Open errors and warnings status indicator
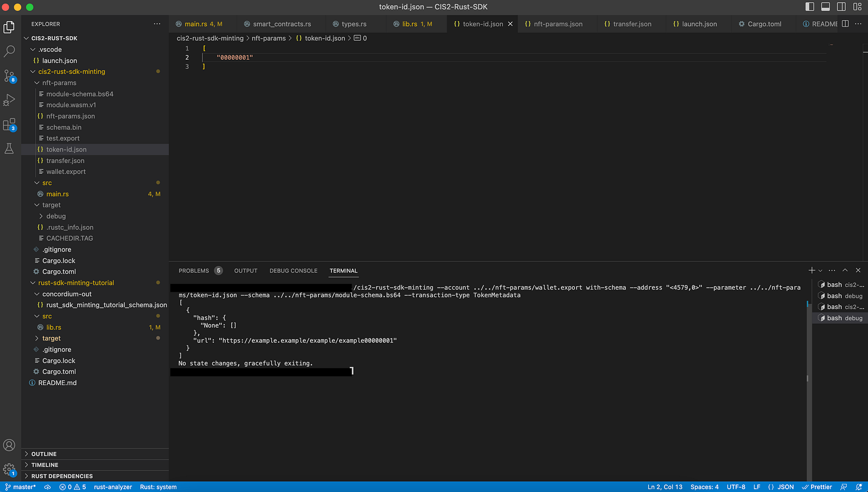This screenshot has height=492, width=868. coord(73,487)
